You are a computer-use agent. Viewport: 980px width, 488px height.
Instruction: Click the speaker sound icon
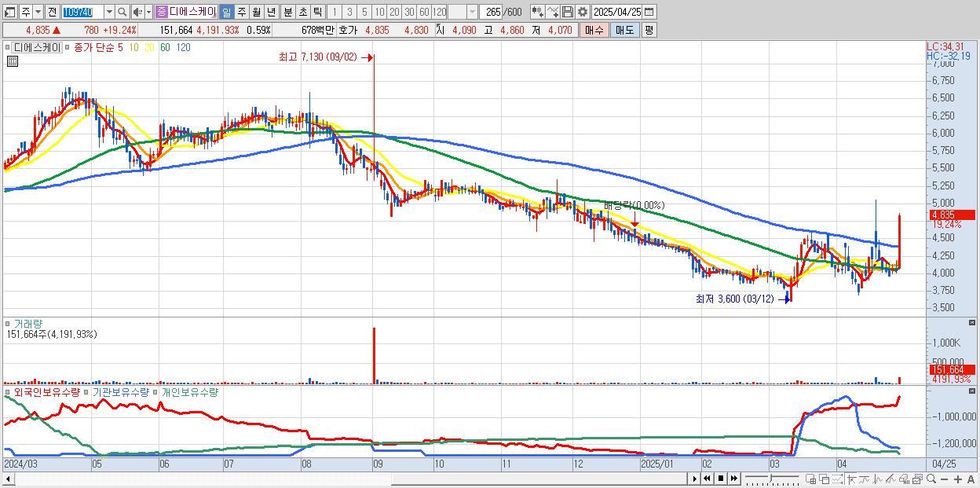(x=137, y=12)
